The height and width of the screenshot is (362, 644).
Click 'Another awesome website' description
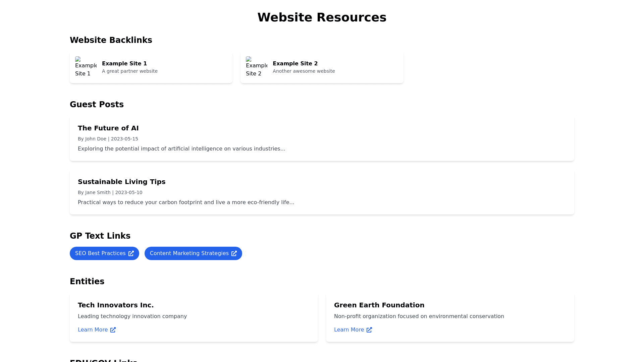[304, 71]
